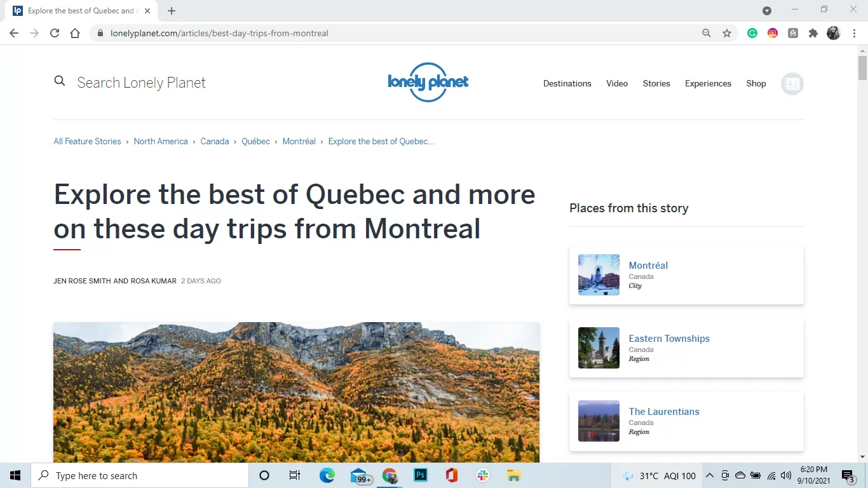Image resolution: width=868 pixels, height=488 pixels.
Task: Click the search magnifier icon on page
Action: [x=60, y=81]
